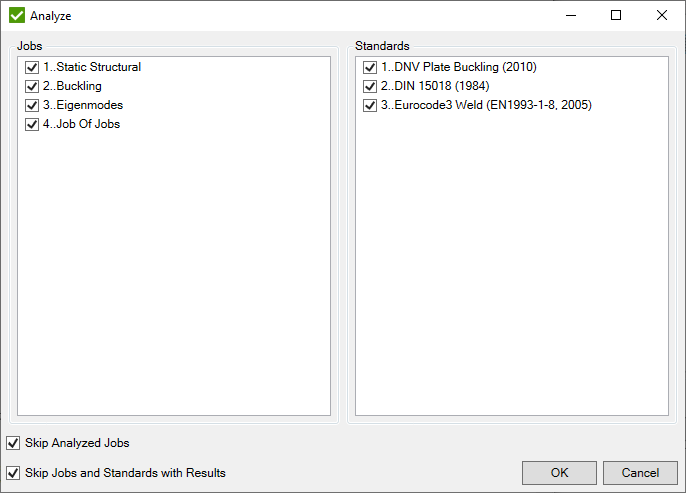Screen dimensions: 686x493
Task: Select the Eigenmodes item label
Action: point(83,105)
